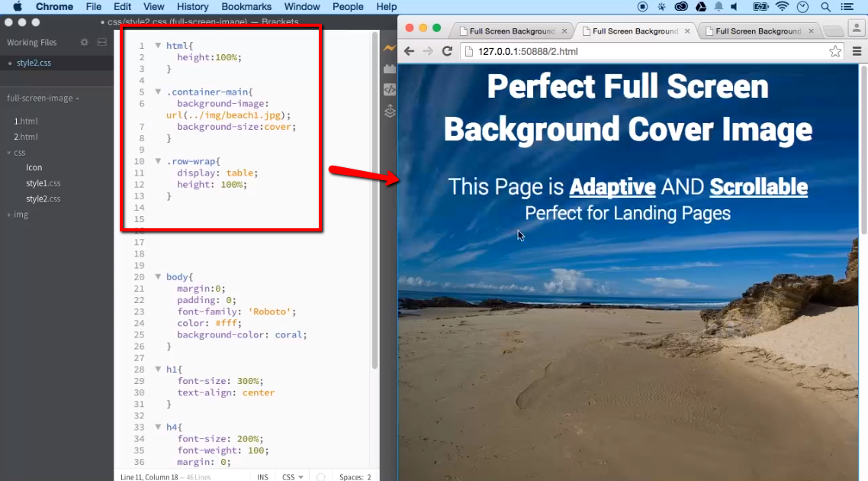
Task: Bookmark this page with the star icon
Action: click(x=834, y=52)
